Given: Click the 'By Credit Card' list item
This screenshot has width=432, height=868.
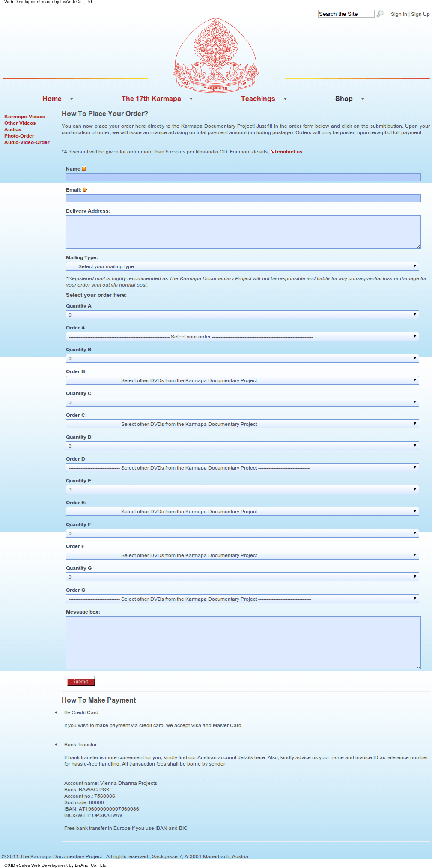Looking at the screenshot, I should tap(81, 712).
